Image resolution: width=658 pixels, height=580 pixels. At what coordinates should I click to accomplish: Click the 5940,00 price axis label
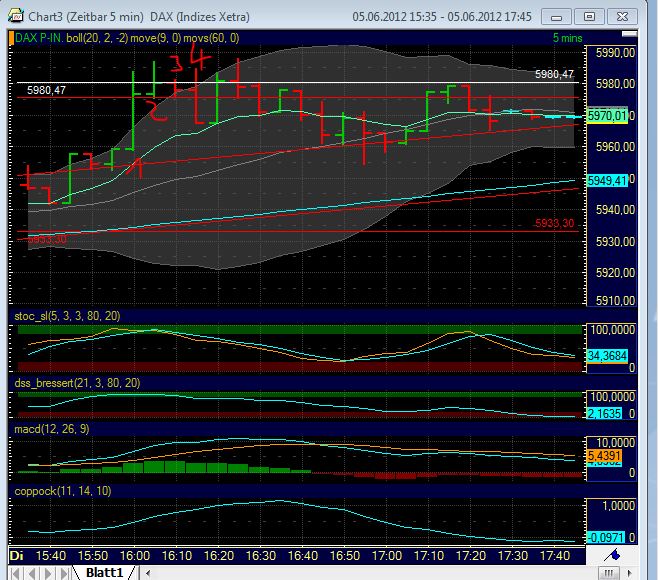[x=615, y=210]
